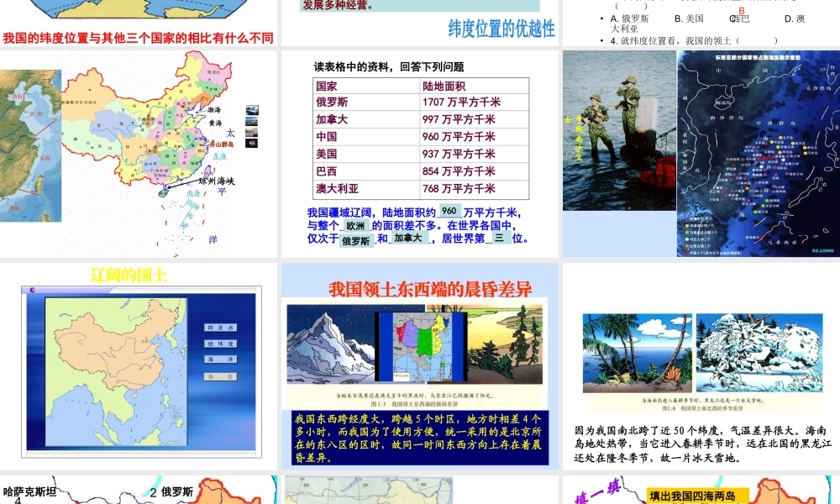Click answer option B. 美国

(689, 18)
